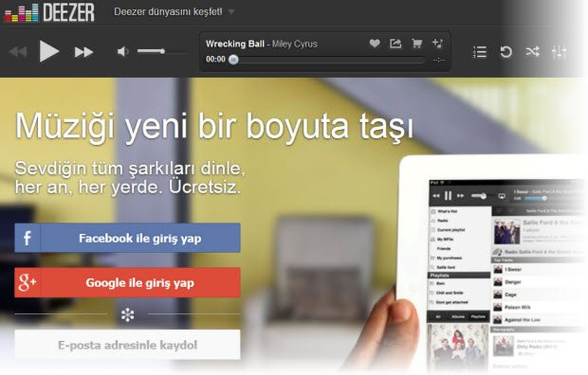Screen dimensions: 588x375
Task: Skip to the next track
Action: [x=84, y=52]
